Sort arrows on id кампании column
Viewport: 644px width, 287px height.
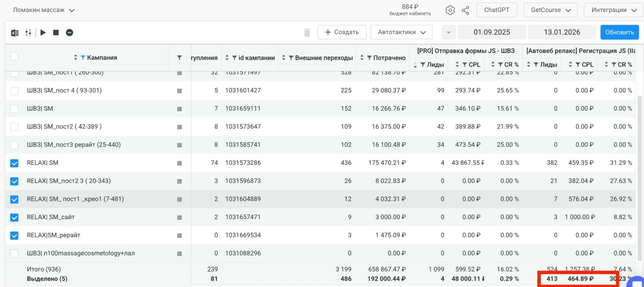227,58
